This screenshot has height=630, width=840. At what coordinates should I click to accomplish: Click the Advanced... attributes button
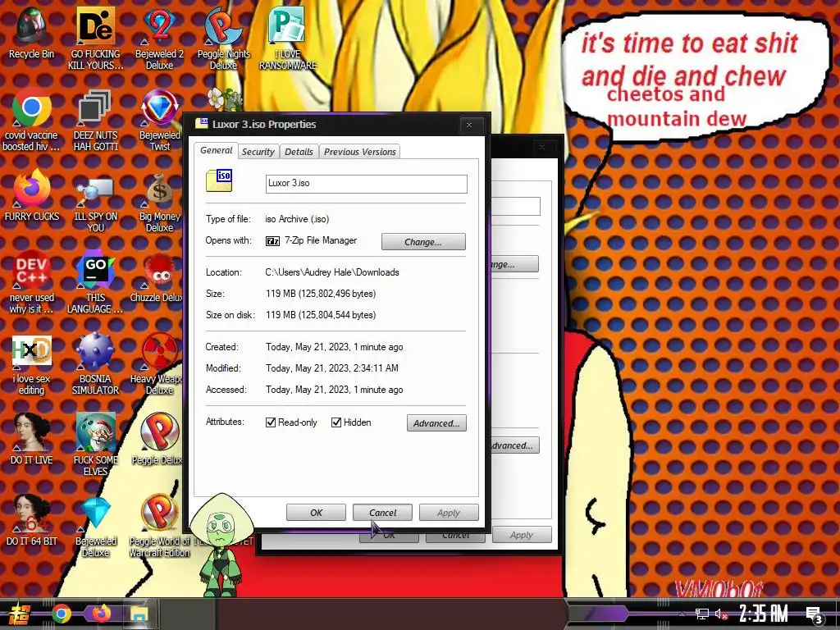(x=436, y=423)
